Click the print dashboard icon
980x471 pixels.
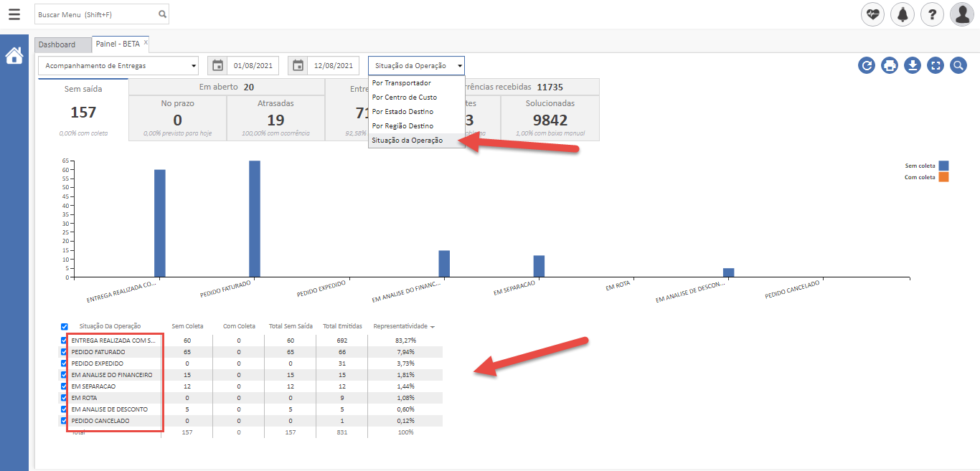click(x=890, y=66)
